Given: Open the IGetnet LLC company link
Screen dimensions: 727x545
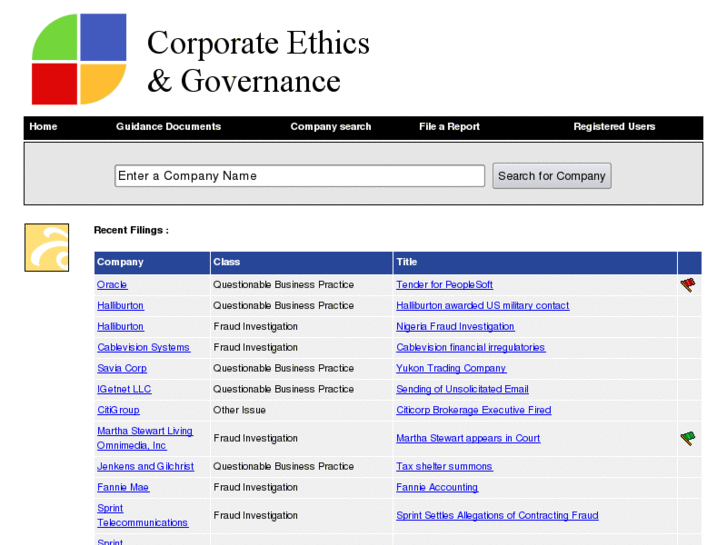Looking at the screenshot, I should pos(124,389).
